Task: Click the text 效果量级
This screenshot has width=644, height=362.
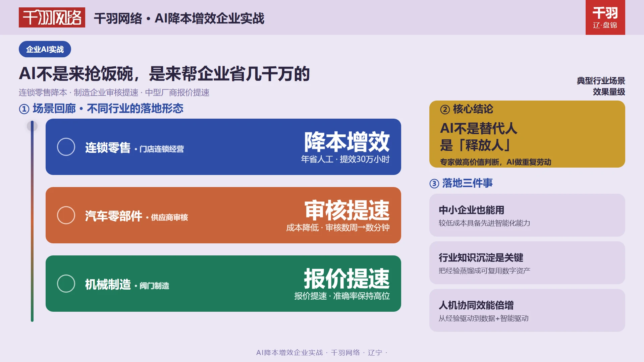Action: [609, 92]
